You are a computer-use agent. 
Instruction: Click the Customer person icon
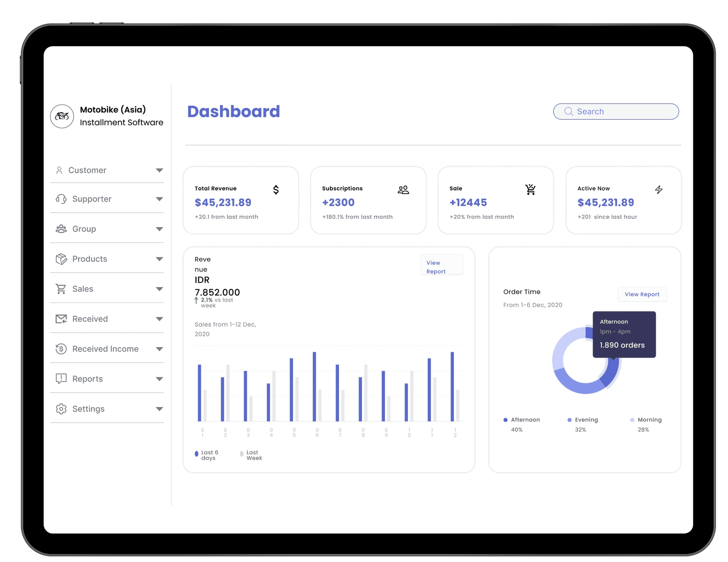[x=59, y=170]
